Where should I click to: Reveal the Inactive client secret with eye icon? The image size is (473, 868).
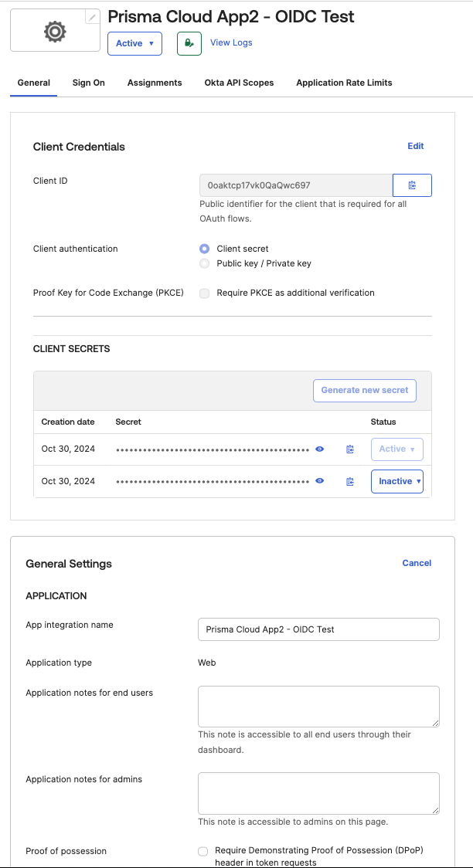pyautogui.click(x=320, y=481)
